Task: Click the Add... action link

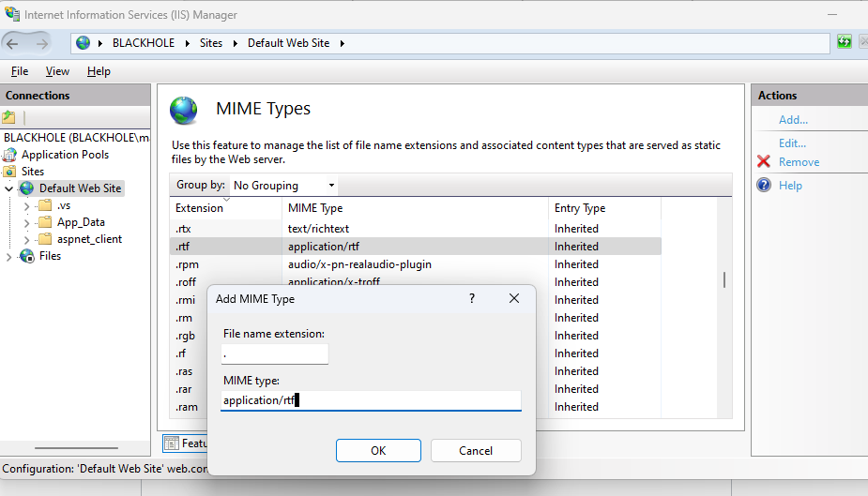Action: coord(793,119)
